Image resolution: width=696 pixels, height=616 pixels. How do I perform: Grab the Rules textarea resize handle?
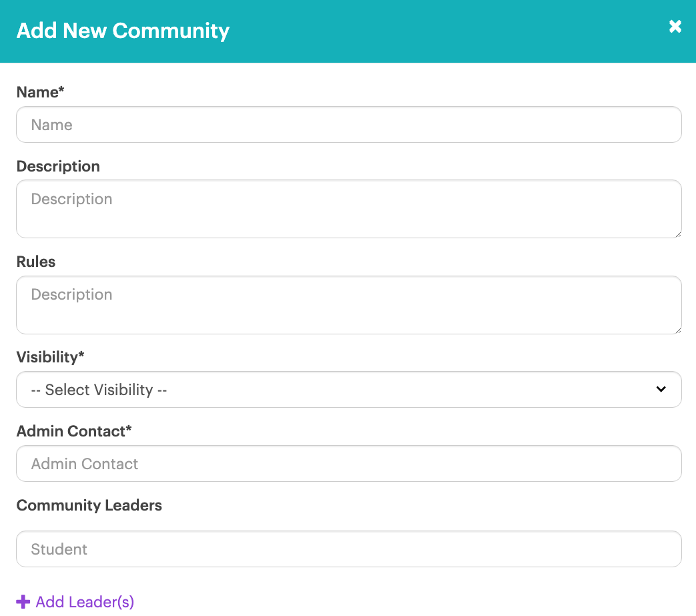click(x=677, y=330)
